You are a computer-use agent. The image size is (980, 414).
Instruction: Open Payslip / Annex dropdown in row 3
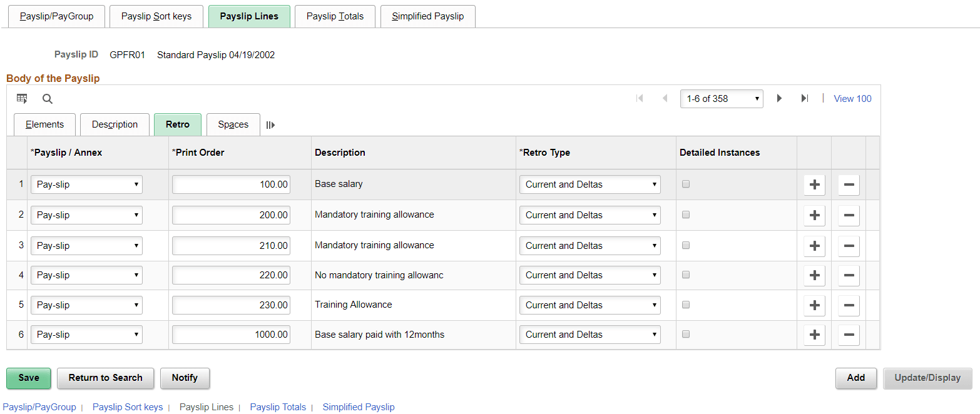pyautogui.click(x=86, y=246)
